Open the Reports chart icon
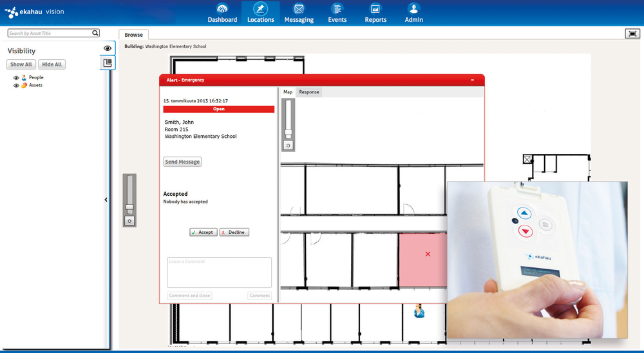 pos(375,9)
